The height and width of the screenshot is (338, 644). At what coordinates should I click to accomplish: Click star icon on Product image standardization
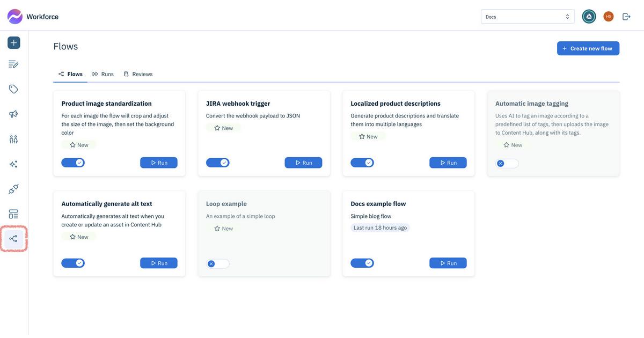click(72, 145)
